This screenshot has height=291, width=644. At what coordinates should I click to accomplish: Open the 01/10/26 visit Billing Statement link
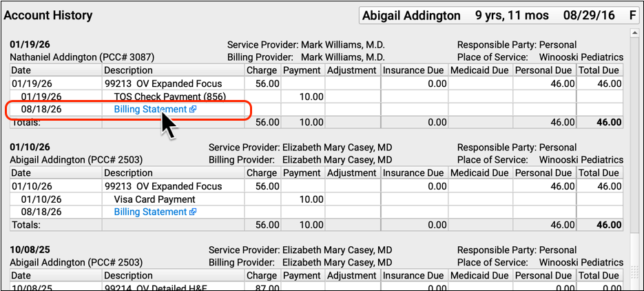pyautogui.click(x=150, y=212)
